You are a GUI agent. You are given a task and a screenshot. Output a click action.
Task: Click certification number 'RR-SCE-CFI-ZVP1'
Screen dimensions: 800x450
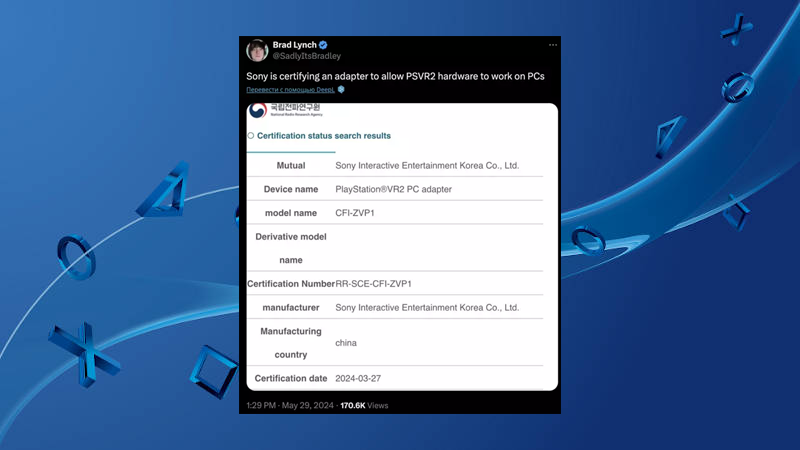pos(373,284)
